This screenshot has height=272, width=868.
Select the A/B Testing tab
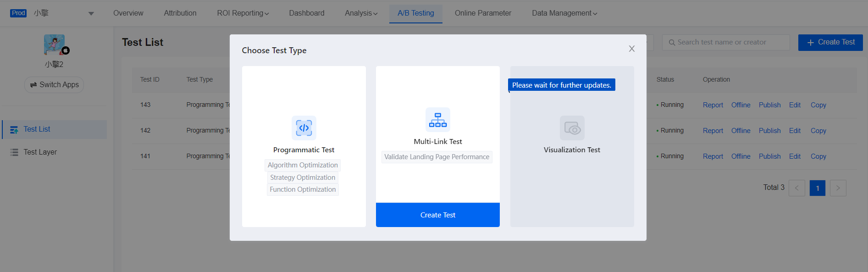(416, 13)
